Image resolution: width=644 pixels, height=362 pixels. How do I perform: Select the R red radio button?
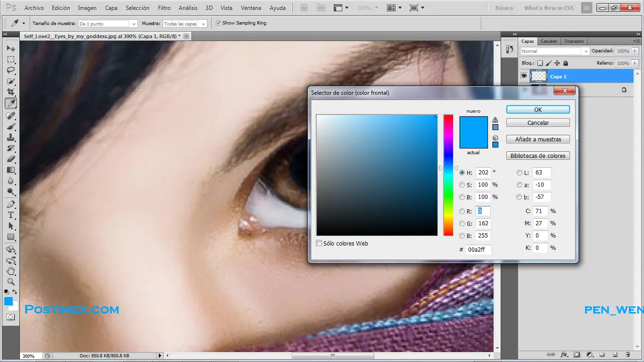point(462,211)
